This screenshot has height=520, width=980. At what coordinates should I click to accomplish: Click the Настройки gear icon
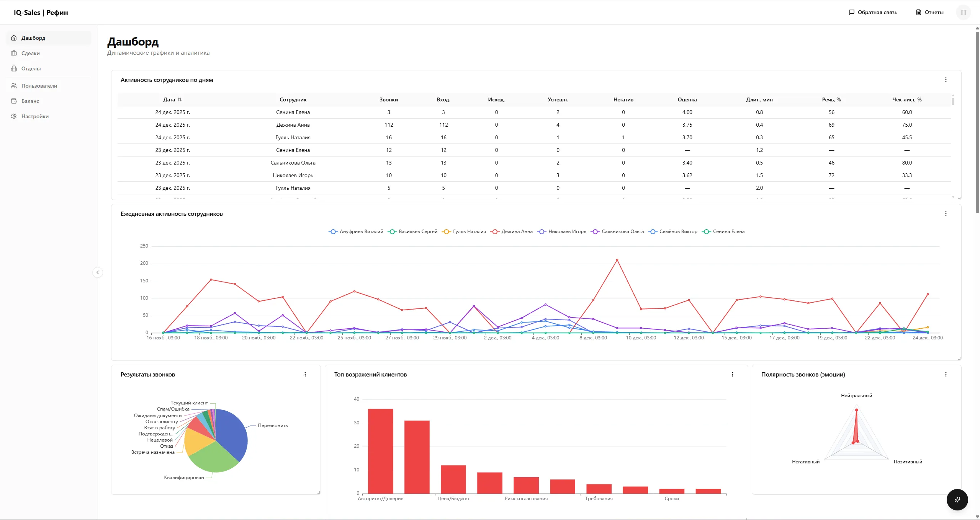coord(14,116)
